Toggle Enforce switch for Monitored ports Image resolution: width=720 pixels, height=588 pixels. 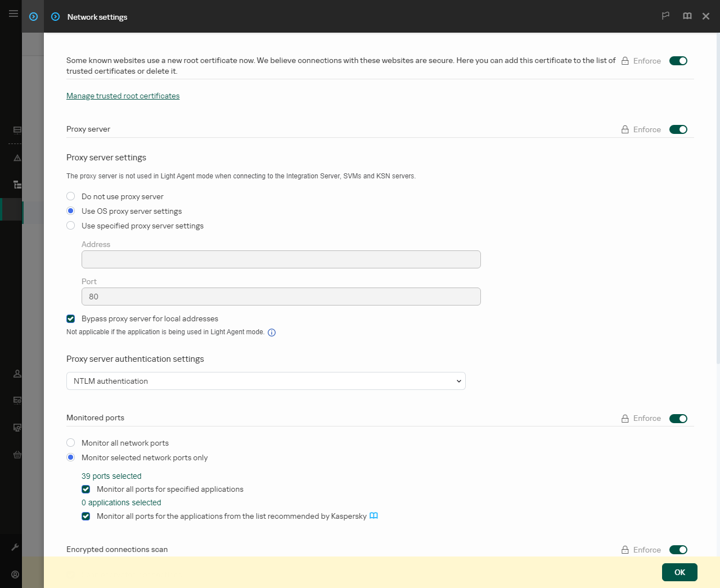[678, 419]
